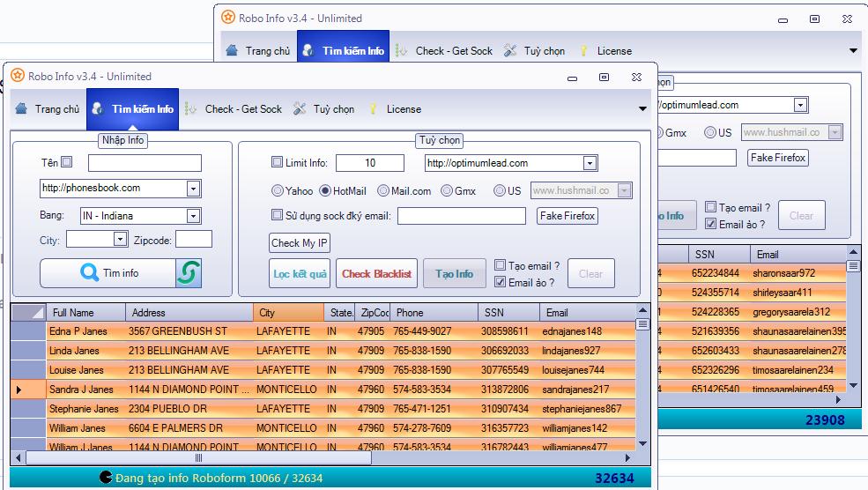The image size is (868, 490).
Task: Click the Tuỳ chọn tools icon
Action: tap(300, 109)
